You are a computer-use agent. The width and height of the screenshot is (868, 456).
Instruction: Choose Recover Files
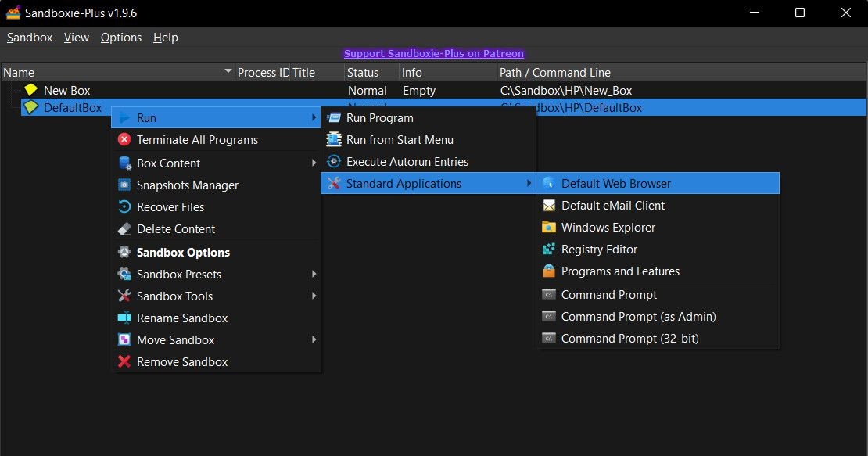tap(216, 207)
